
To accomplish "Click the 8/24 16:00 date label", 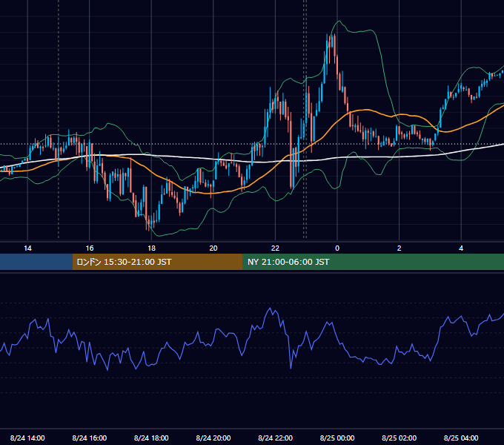I will coord(90,438).
